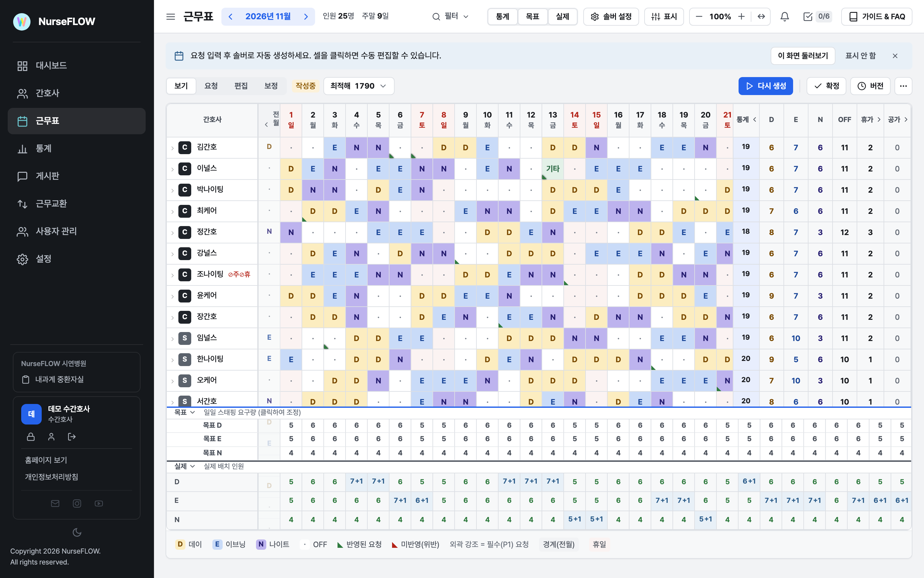Click the 다시 생성 button
Viewport: 924px width, 578px height.
click(766, 86)
